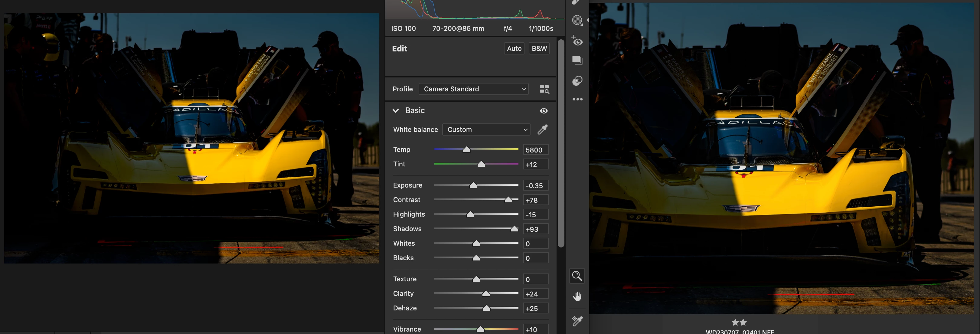The height and width of the screenshot is (334, 980).
Task: Click the two-star rating below the image
Action: (739, 322)
